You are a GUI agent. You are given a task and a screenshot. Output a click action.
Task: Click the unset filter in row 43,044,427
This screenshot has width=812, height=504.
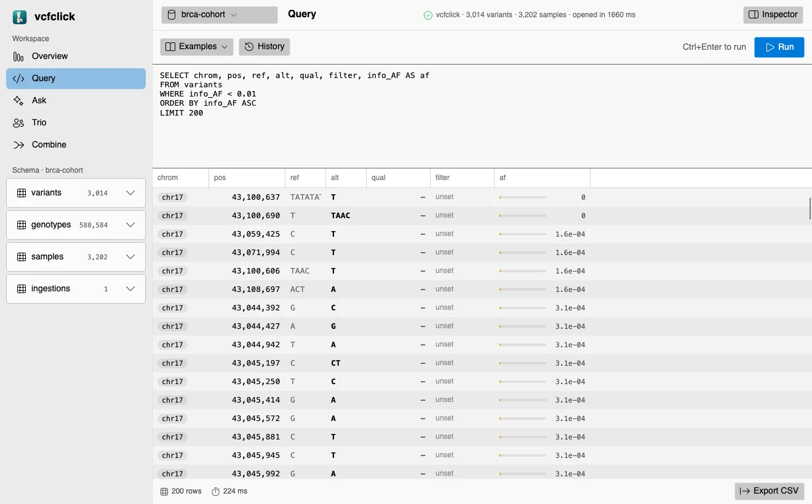444,326
